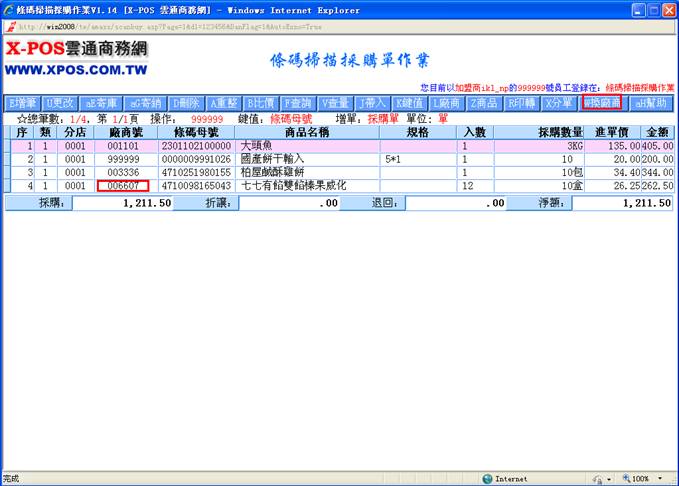Click the U更改 toolbar button
This screenshot has width=679, height=486.
click(61, 103)
